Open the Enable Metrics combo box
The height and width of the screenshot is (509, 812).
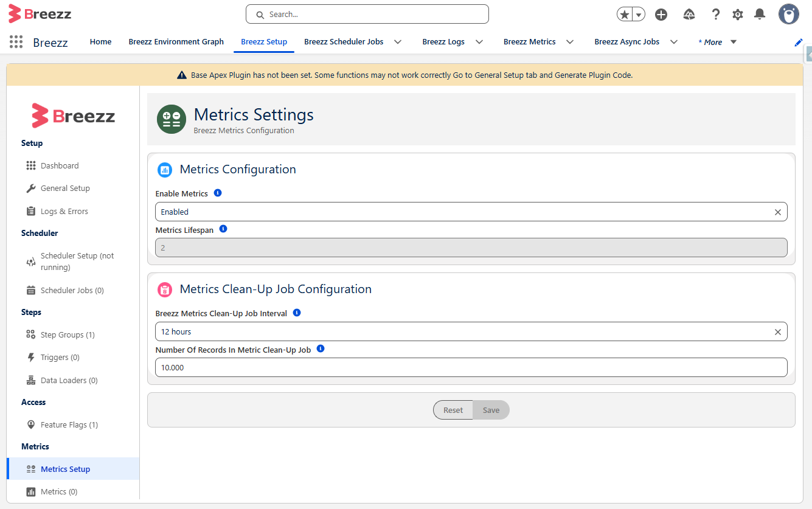click(x=471, y=212)
